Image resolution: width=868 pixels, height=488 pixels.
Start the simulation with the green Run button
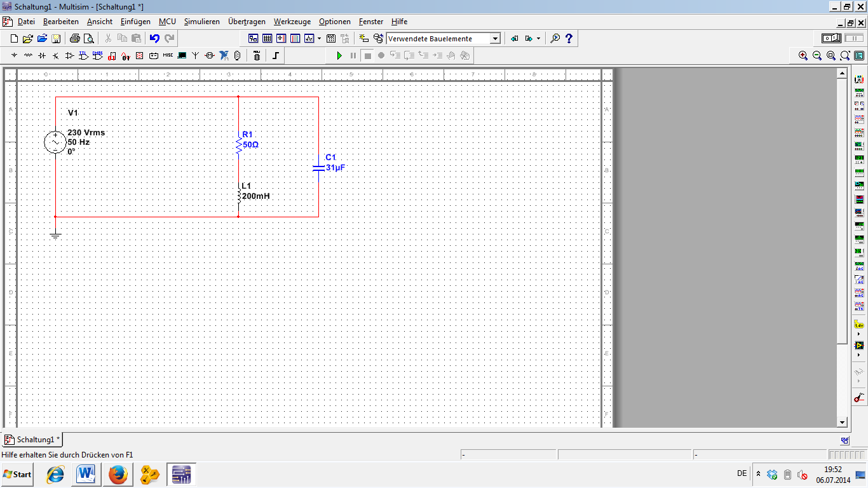tap(339, 56)
